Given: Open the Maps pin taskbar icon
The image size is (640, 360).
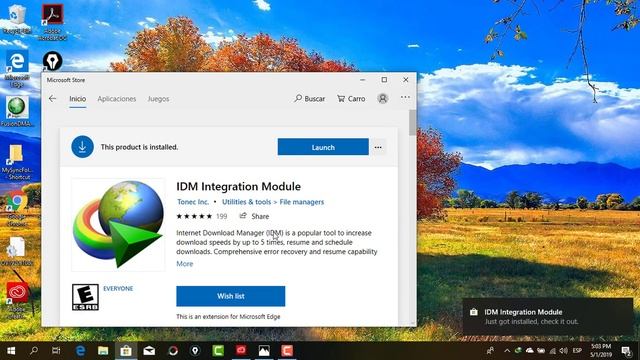Looking at the screenshot, I should coord(195,351).
